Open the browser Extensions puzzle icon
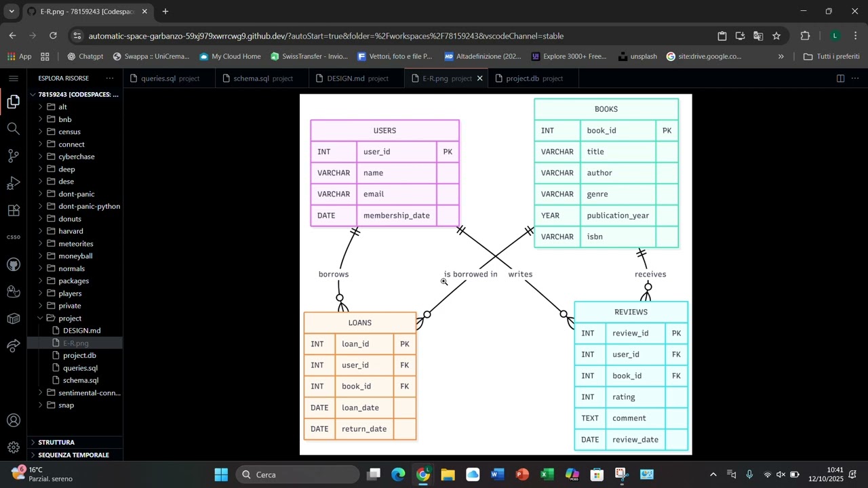This screenshot has height=488, width=868. (806, 36)
